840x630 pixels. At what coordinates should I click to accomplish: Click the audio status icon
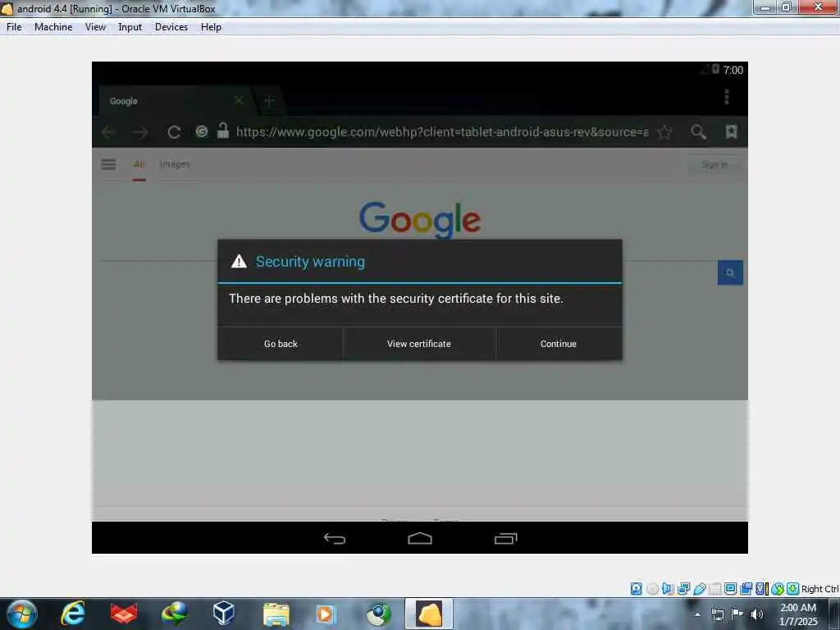[x=668, y=589]
